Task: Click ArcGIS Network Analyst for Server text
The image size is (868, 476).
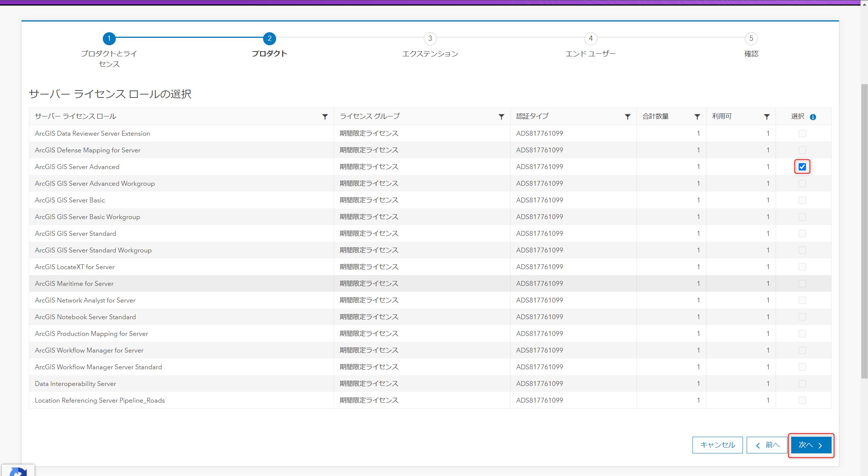Action: (x=85, y=300)
